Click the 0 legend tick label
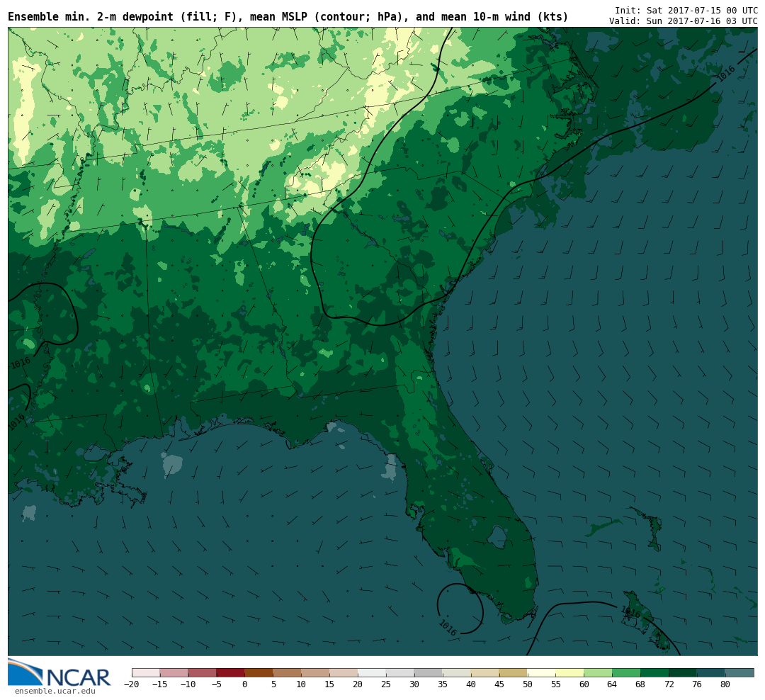 click(245, 684)
